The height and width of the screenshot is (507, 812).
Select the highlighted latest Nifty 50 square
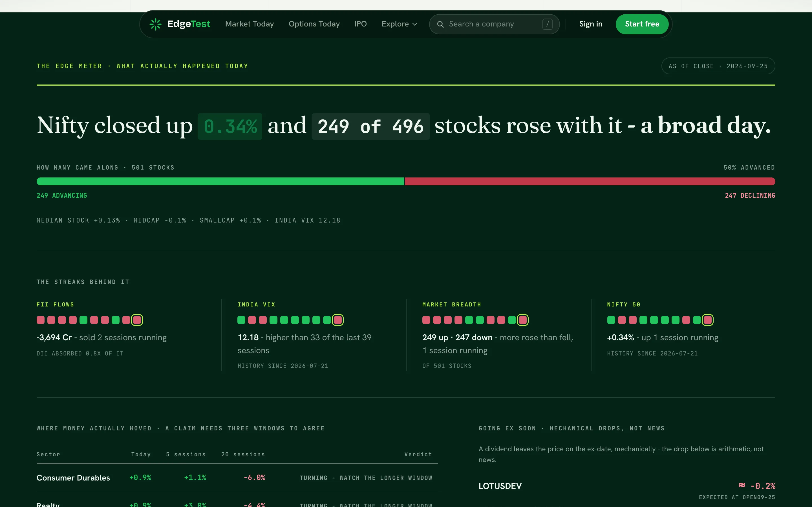point(707,320)
